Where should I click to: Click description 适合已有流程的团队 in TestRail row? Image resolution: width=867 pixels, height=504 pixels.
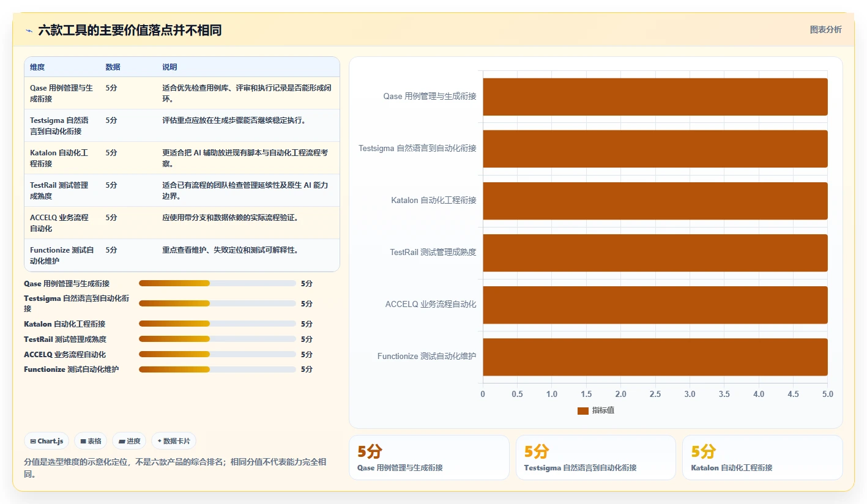(x=245, y=190)
